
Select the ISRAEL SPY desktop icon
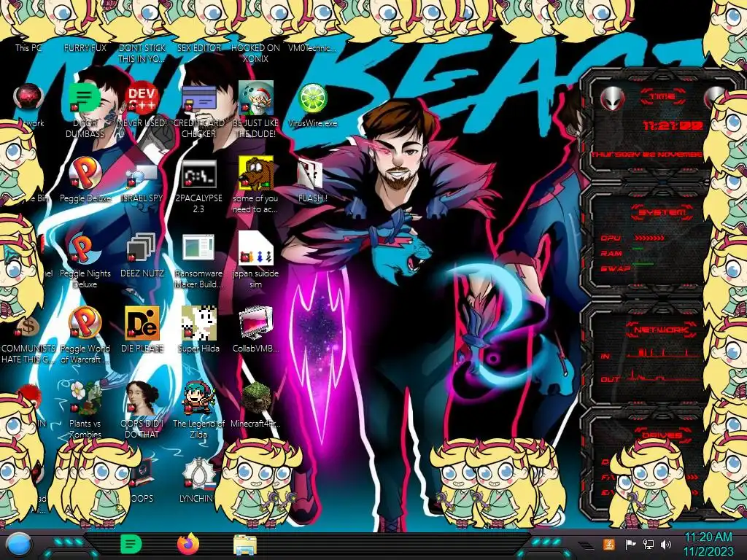(142, 175)
